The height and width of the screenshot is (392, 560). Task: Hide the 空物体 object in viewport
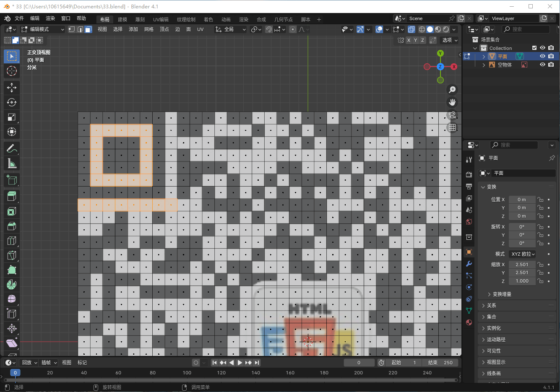tap(542, 65)
